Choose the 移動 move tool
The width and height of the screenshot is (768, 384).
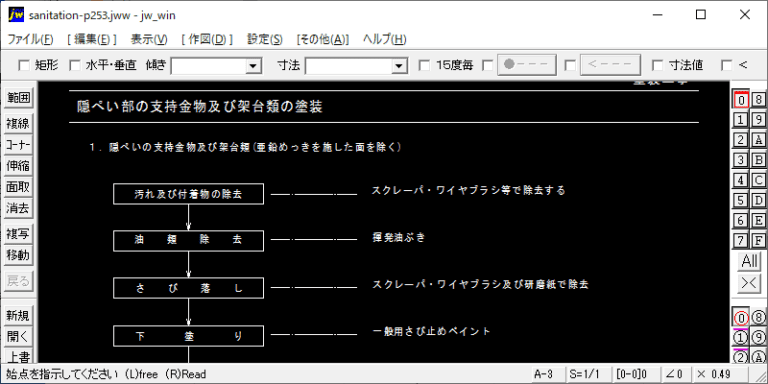(x=18, y=255)
